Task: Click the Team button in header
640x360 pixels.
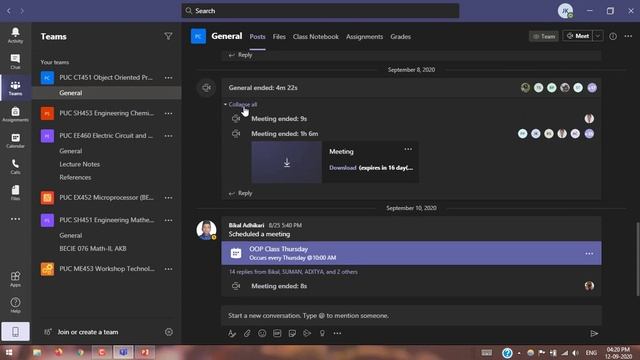Action: click(x=544, y=36)
